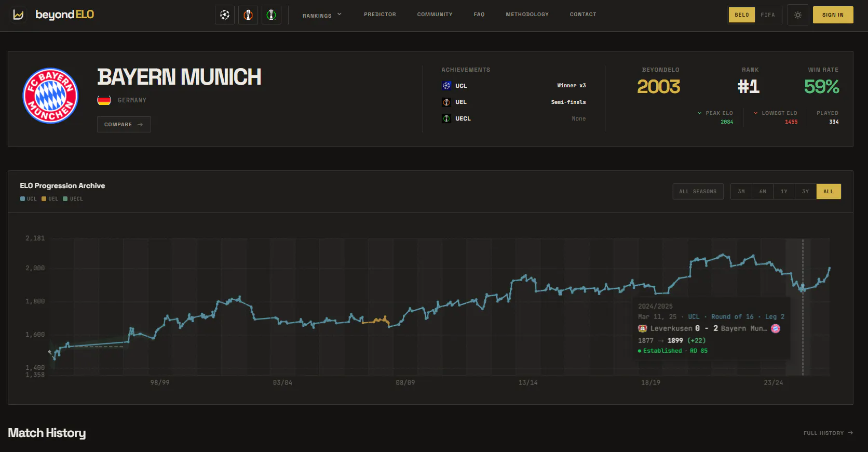Screen dimensions: 868x452
Task: Select the Champions League competition icon in header
Action: coord(225,15)
